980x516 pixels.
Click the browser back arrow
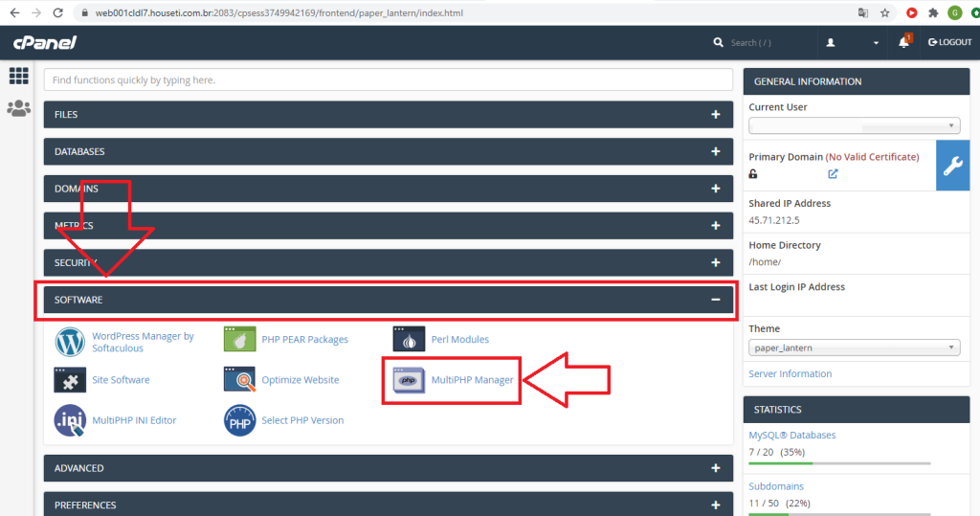14,12
